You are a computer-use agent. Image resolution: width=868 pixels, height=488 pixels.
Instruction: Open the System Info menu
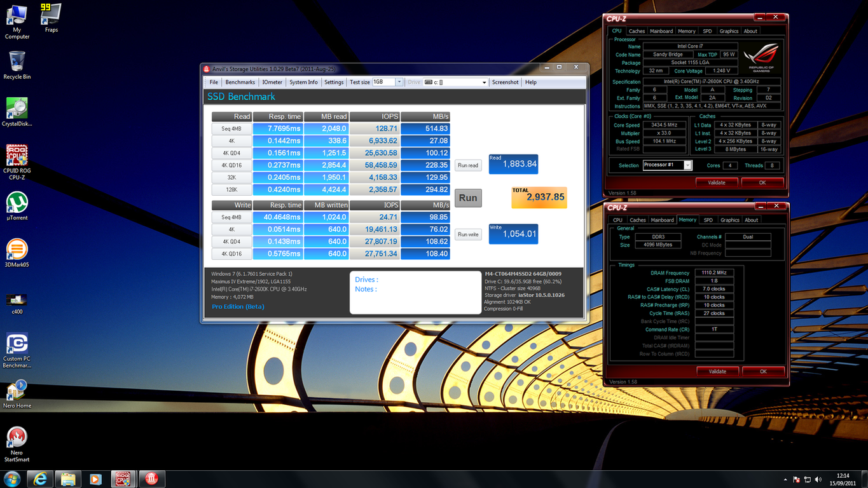pyautogui.click(x=303, y=82)
